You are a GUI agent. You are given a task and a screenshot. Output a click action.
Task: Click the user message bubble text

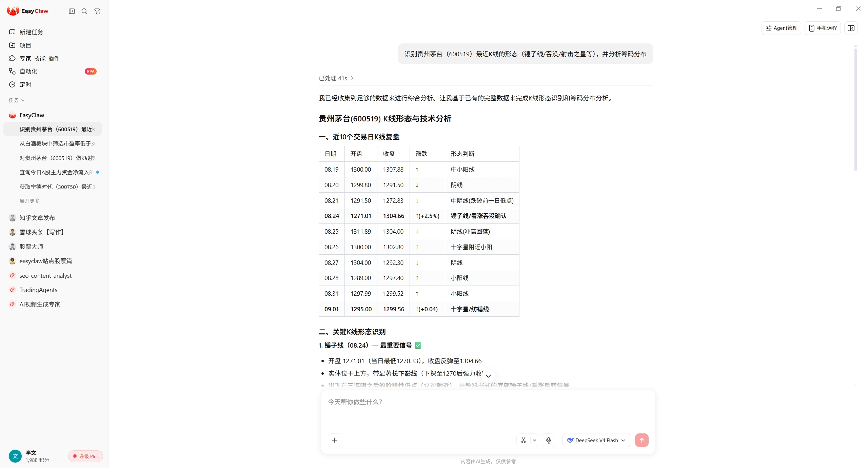point(525,54)
